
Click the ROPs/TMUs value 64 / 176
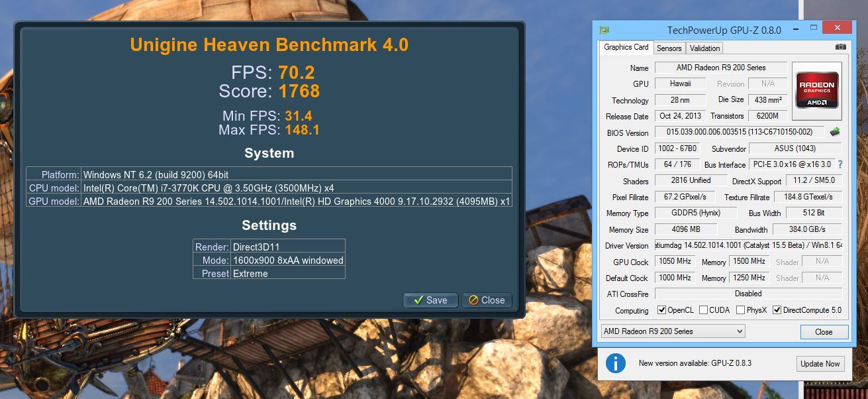tap(677, 164)
